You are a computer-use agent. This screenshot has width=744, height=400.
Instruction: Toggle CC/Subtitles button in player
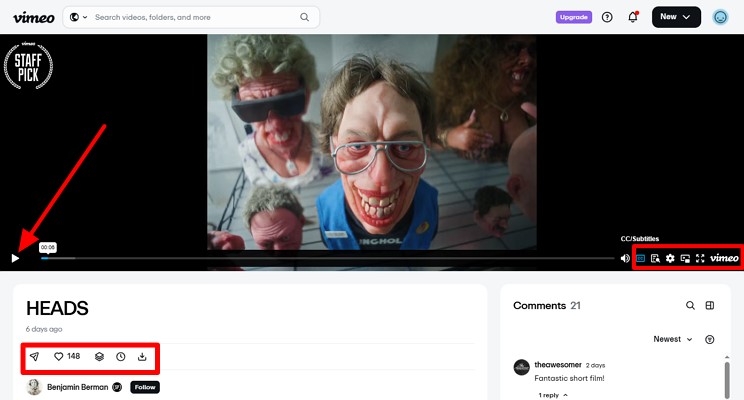[641, 258]
